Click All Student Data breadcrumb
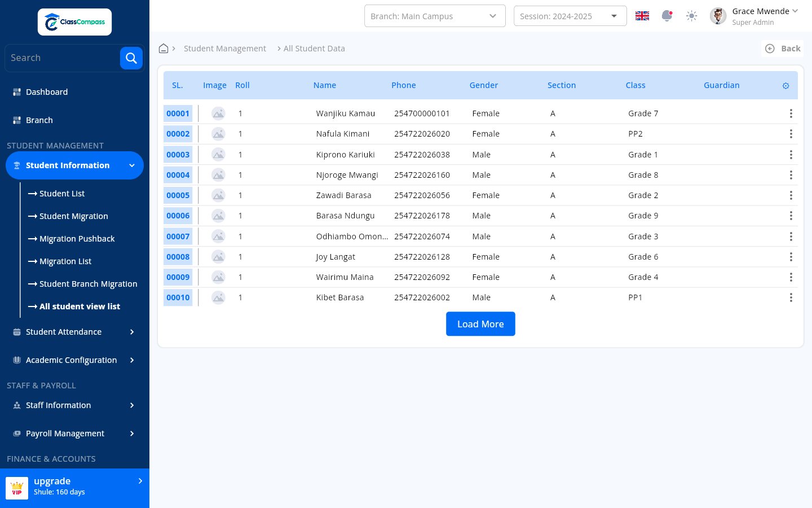812x508 pixels. (314, 49)
